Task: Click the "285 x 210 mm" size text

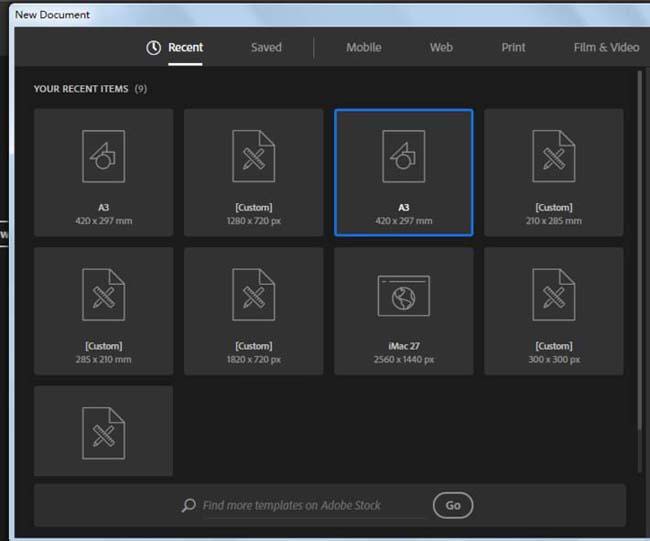Action: tap(104, 359)
